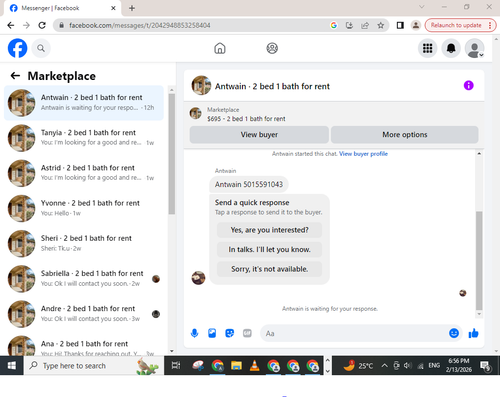The image size is (500, 397).
Task: Send quick response Sorry, it's not available.
Action: (x=269, y=269)
